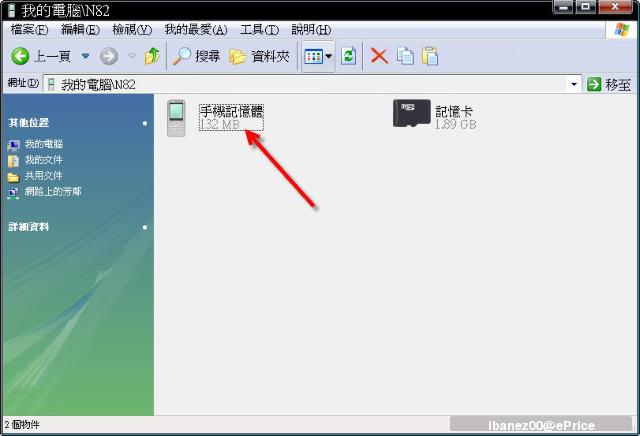Open the 網路上的芳鄰 sidebar link
This screenshot has width=640, height=436.
(x=53, y=191)
